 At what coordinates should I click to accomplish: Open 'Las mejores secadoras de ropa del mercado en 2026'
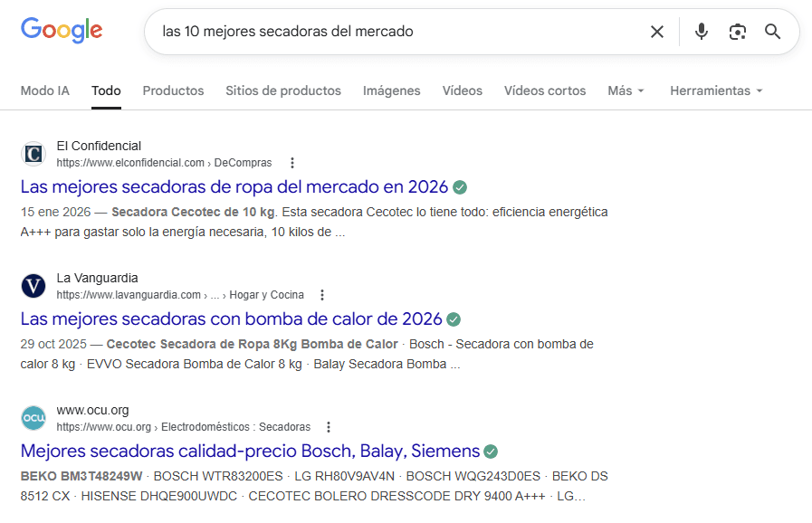[234, 186]
